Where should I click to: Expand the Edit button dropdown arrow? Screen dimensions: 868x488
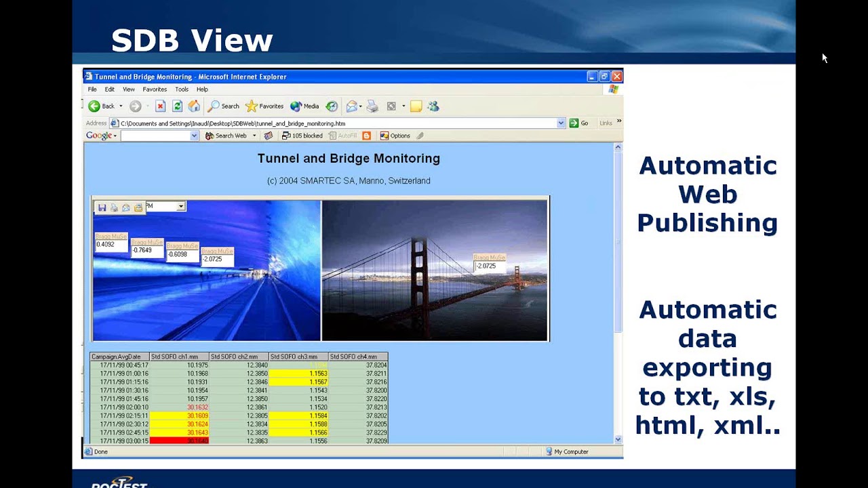point(403,106)
